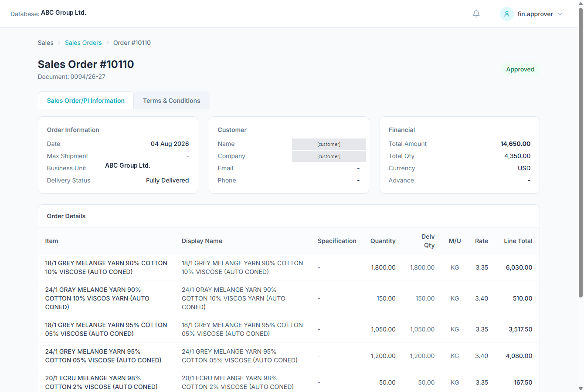
Task: Click the Delv Qty column header
Action: click(428, 241)
